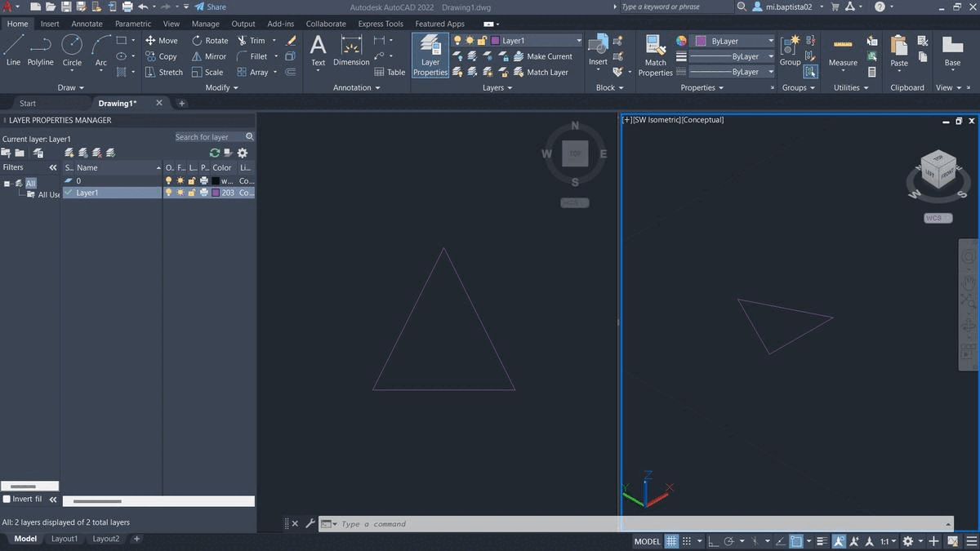The image size is (980, 551).
Task: Select the Dimension tool
Action: [351, 51]
